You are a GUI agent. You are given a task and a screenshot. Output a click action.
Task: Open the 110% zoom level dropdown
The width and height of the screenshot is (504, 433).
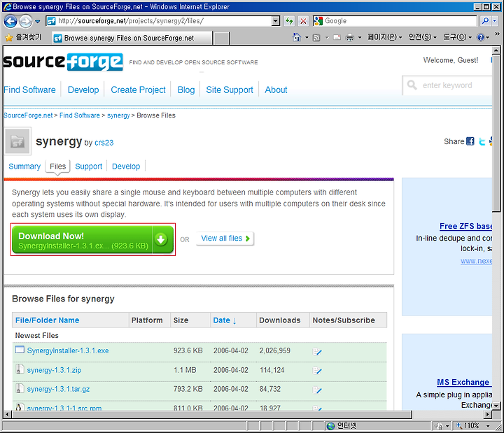click(x=488, y=426)
